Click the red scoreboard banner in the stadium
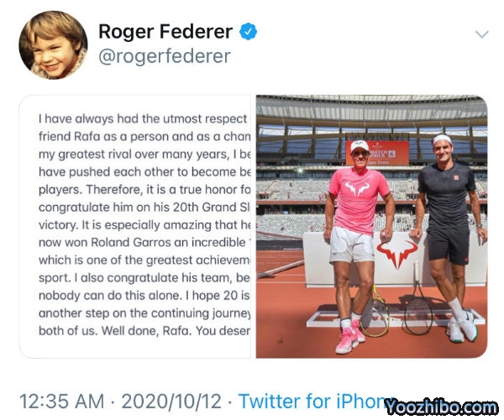504x420 pixels. [377, 152]
